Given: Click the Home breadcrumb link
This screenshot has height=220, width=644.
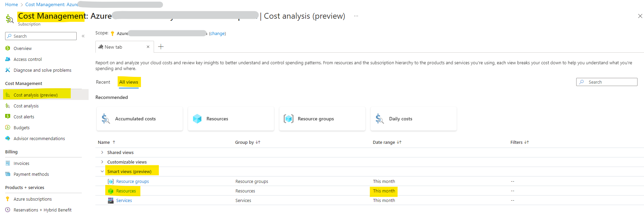Looking at the screenshot, I should click(12, 4).
